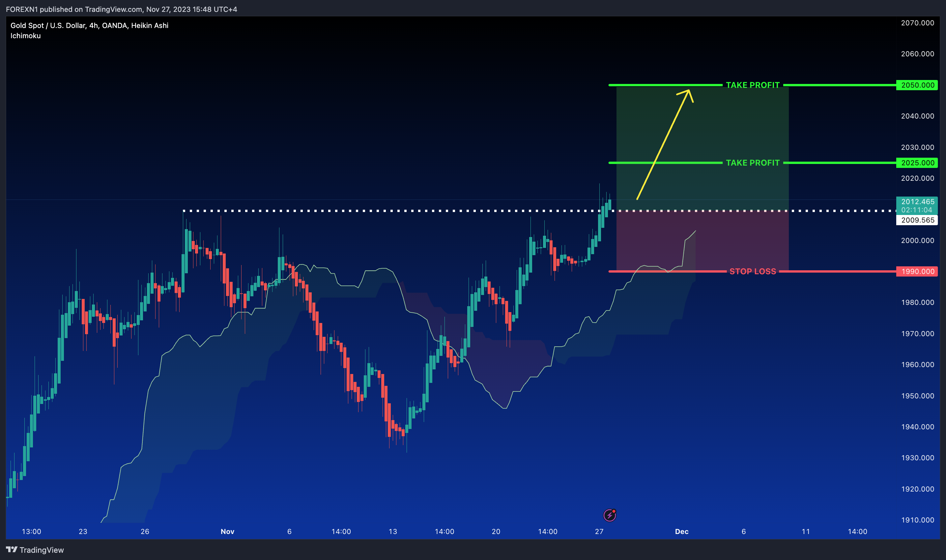Click the STOP LOSS text label
This screenshot has width=946, height=560.
(753, 271)
